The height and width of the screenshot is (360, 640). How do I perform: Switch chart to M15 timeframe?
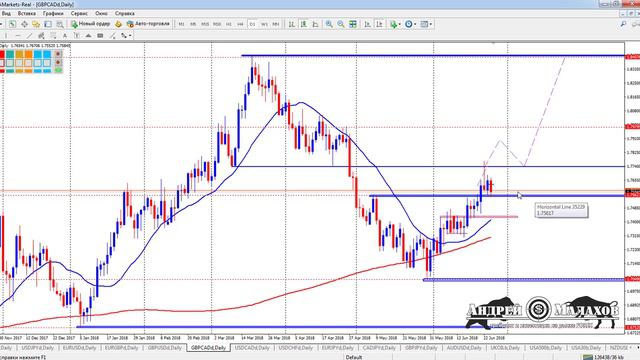click(205, 24)
